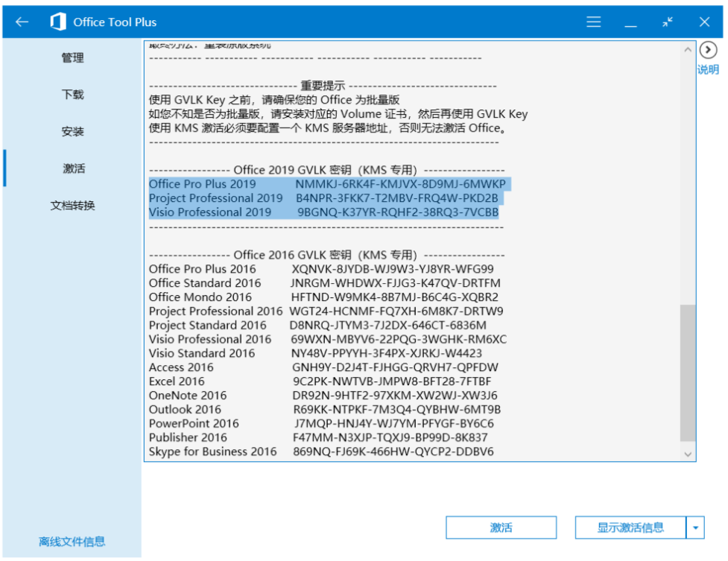The height and width of the screenshot is (561, 728).
Task: Click the back arrow icon
Action: coord(22,22)
